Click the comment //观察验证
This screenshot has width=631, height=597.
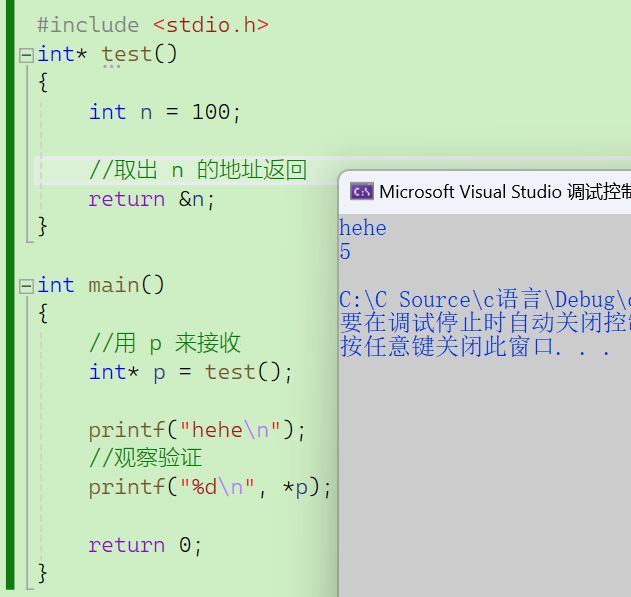pos(145,458)
